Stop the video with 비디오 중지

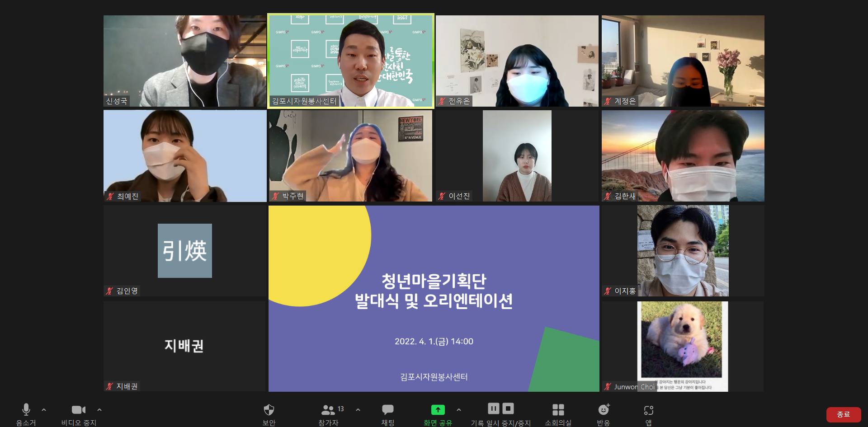click(x=79, y=410)
